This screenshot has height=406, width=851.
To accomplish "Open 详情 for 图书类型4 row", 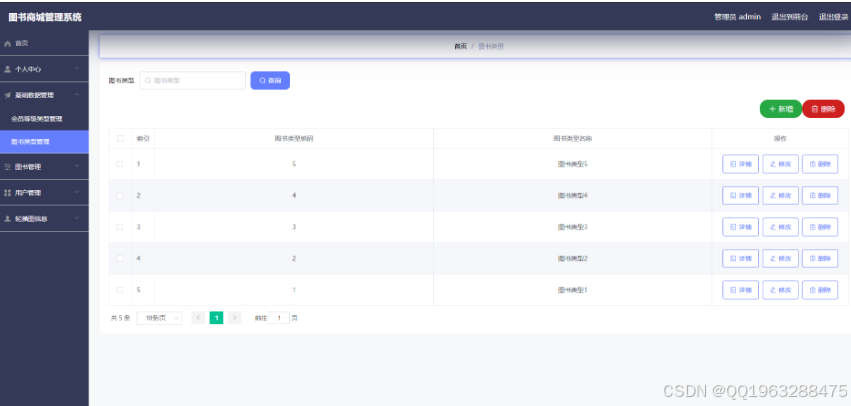I will tap(740, 195).
